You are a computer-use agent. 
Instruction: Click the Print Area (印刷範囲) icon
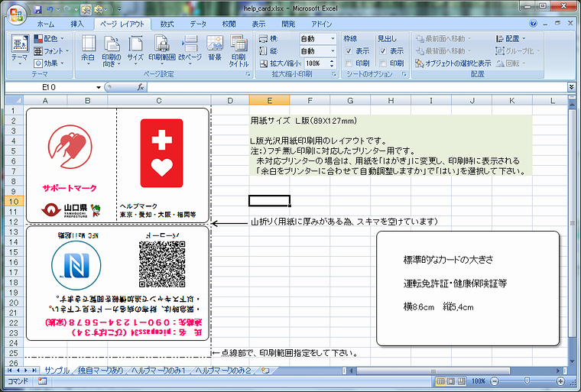click(162, 50)
